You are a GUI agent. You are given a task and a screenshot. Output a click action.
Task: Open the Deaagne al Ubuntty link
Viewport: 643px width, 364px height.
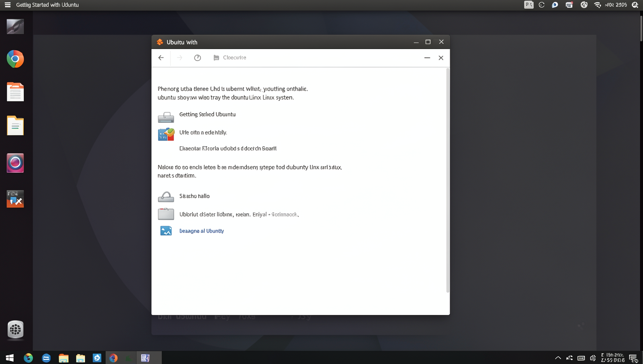pos(201,231)
